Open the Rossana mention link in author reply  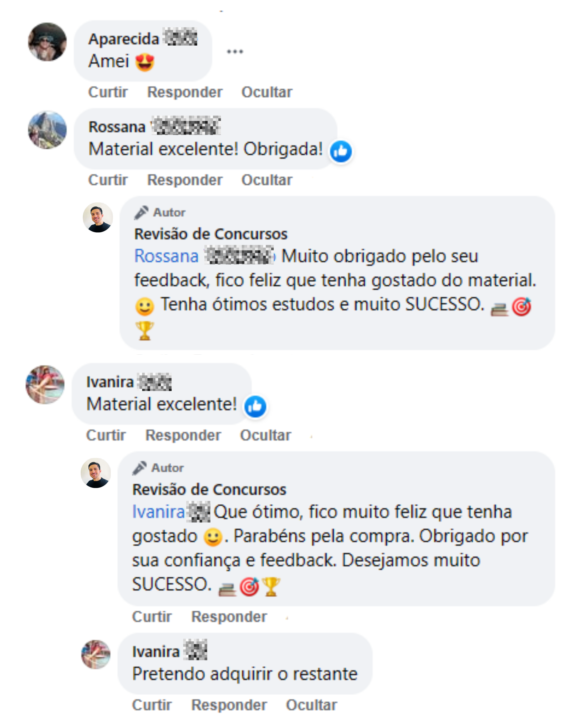pyautogui.click(x=167, y=256)
